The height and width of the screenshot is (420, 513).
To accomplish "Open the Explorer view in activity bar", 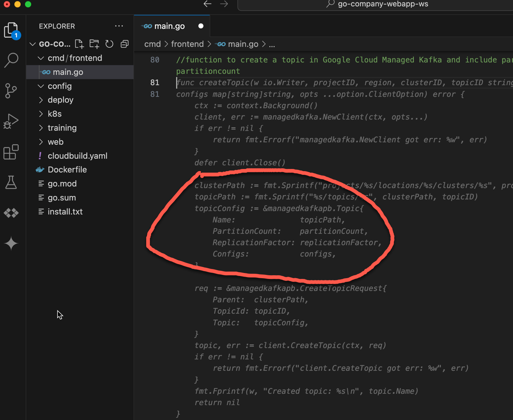I will tap(11, 30).
